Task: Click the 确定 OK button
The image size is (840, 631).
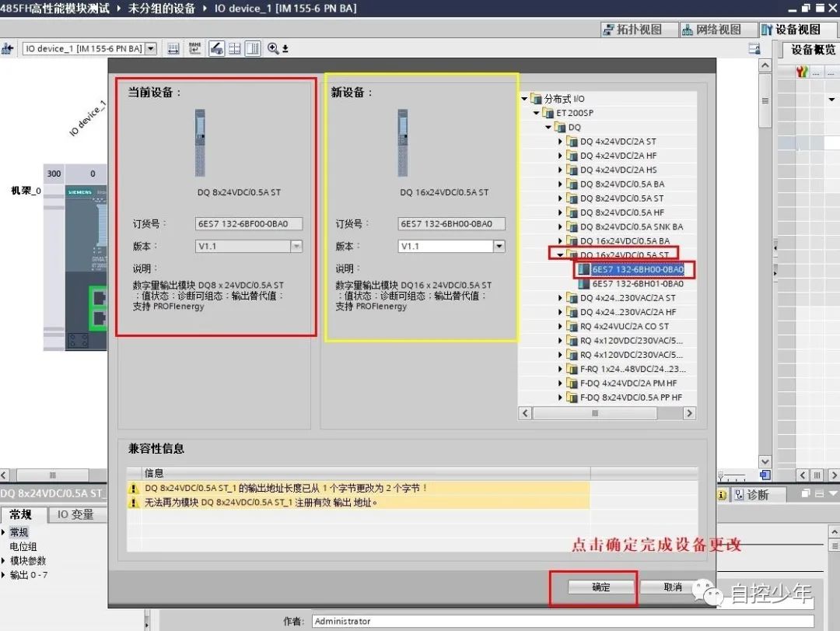Action: click(x=601, y=587)
